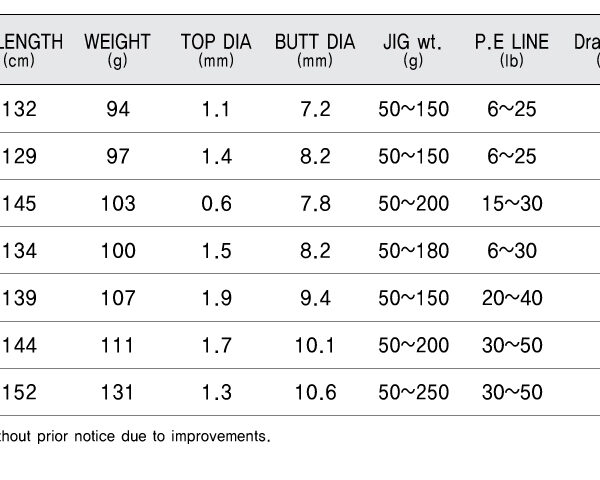Select the length cell showing 152
Viewport: 600px width, 480px height.
tap(20, 392)
